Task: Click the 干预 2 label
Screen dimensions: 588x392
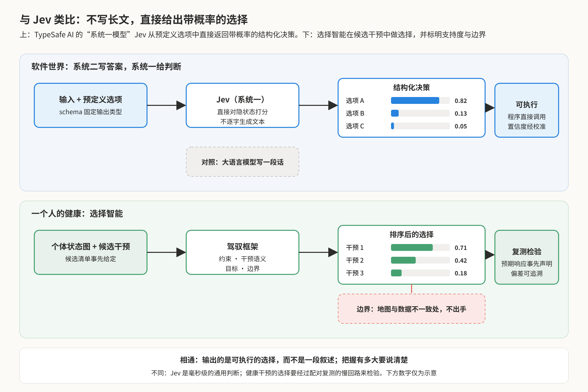Action: point(355,260)
